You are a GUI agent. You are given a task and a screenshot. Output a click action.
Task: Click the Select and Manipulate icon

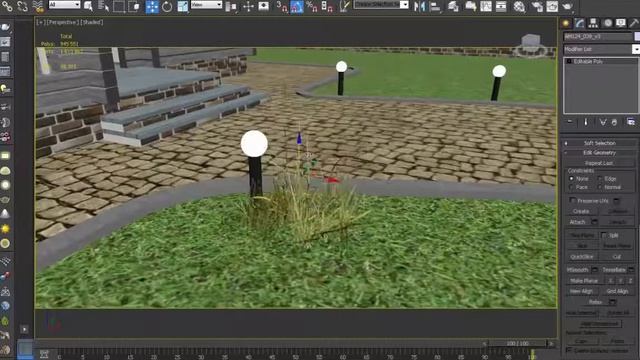(x=248, y=6)
